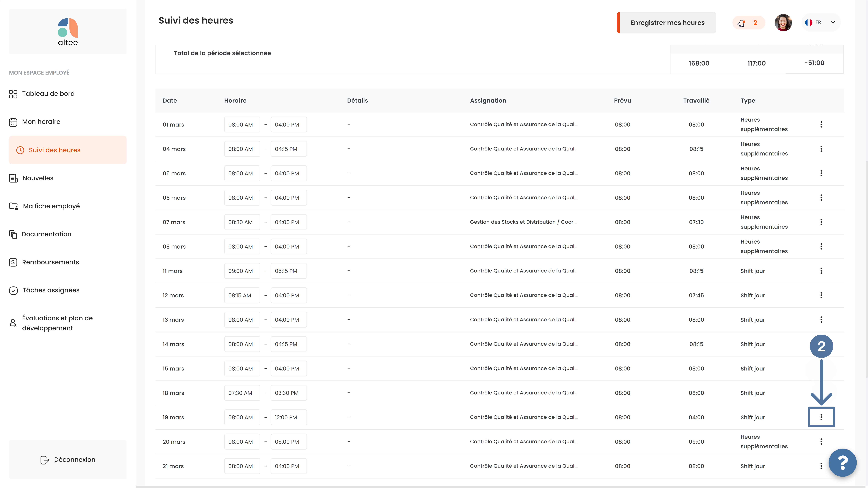The image size is (868, 488).
Task: Go to Nouvelles
Action: coord(38,178)
